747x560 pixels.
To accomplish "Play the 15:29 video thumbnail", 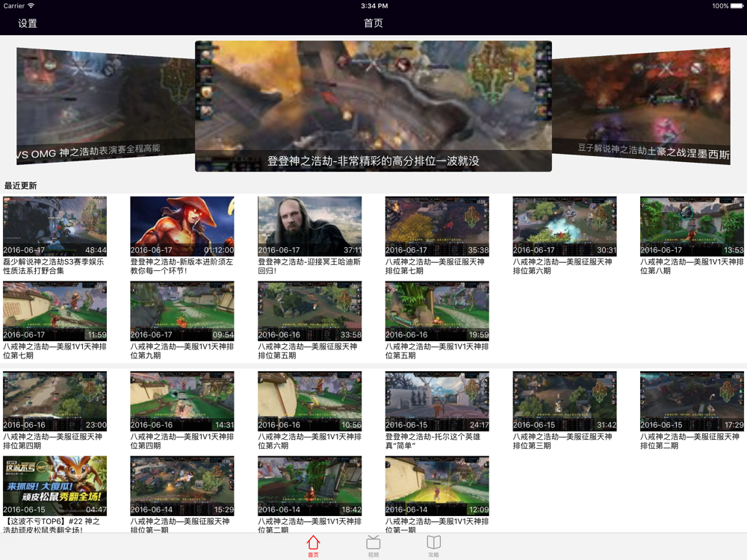I will point(182,486).
